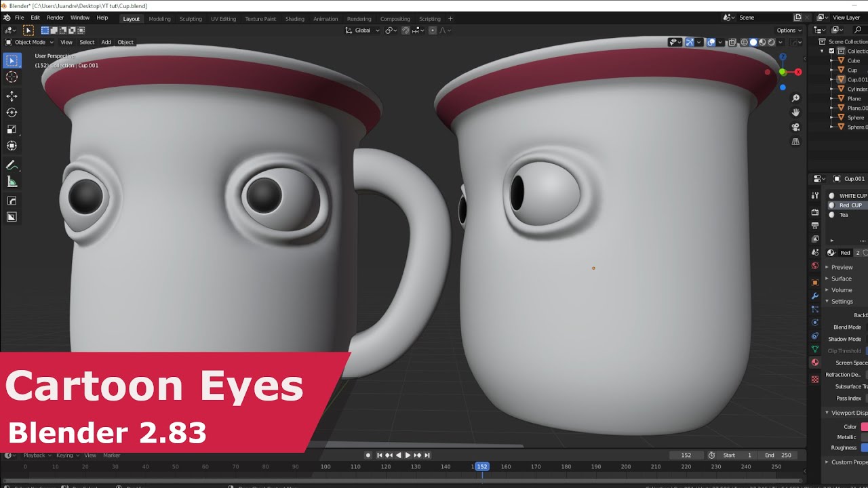Click the viewport zoom magnifier icon
This screenshot has width=868, height=488.
pos(795,98)
